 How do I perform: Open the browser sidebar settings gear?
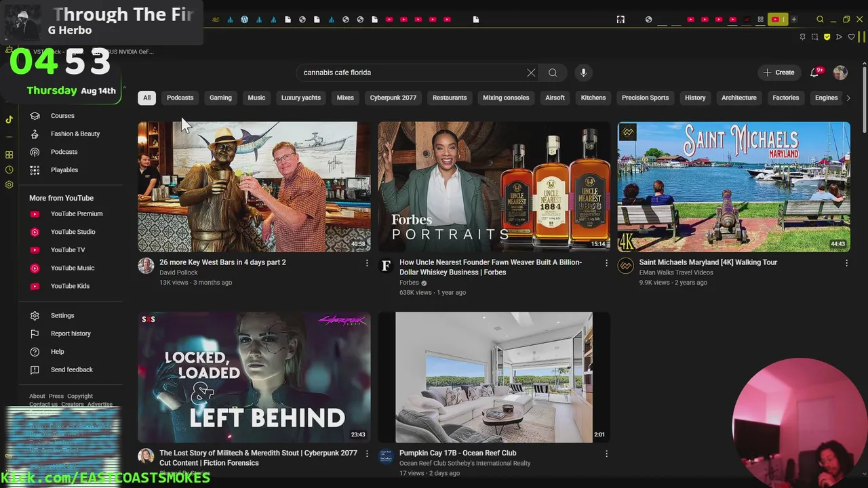coord(9,184)
